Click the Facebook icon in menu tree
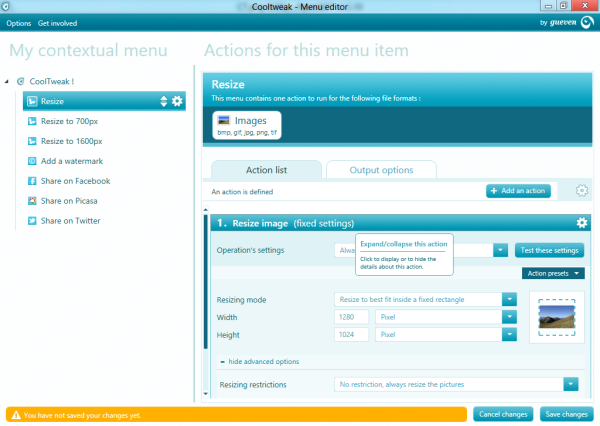Viewport: 600px width, 426px height. [32, 181]
